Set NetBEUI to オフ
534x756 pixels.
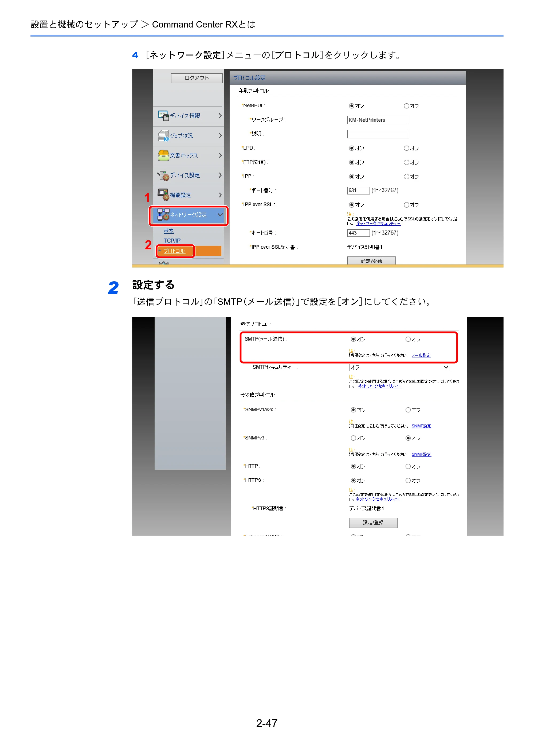(x=406, y=106)
